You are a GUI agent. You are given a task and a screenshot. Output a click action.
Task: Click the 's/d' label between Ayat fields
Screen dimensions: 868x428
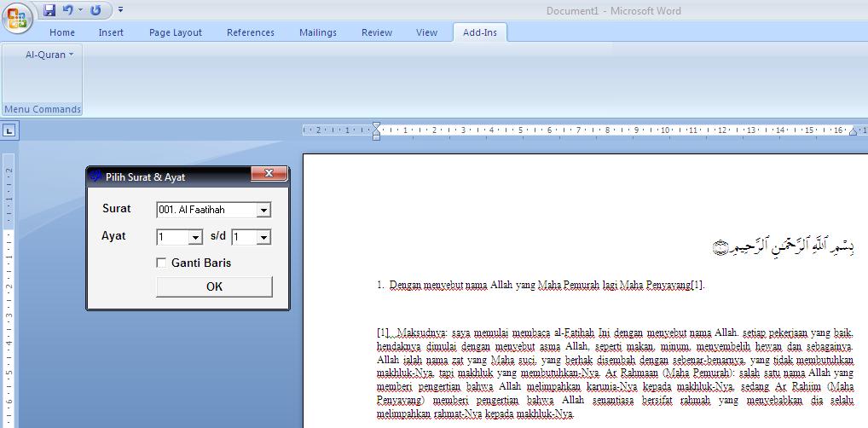tap(218, 236)
